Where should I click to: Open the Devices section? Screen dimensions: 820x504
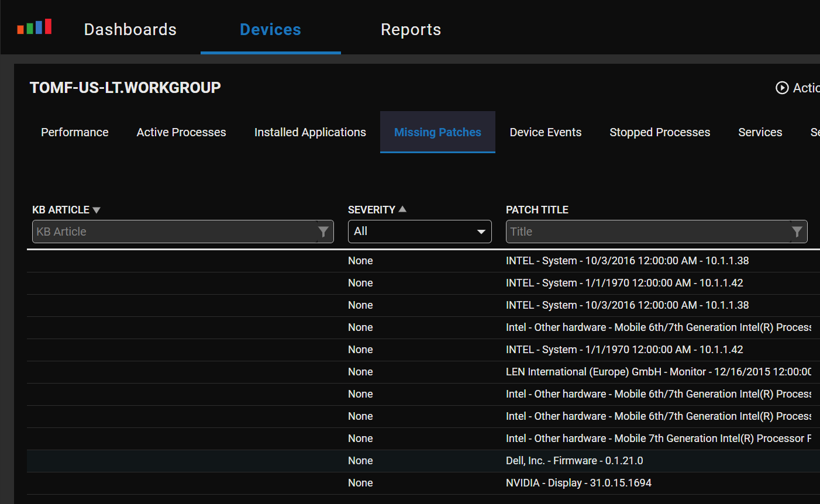pyautogui.click(x=270, y=29)
